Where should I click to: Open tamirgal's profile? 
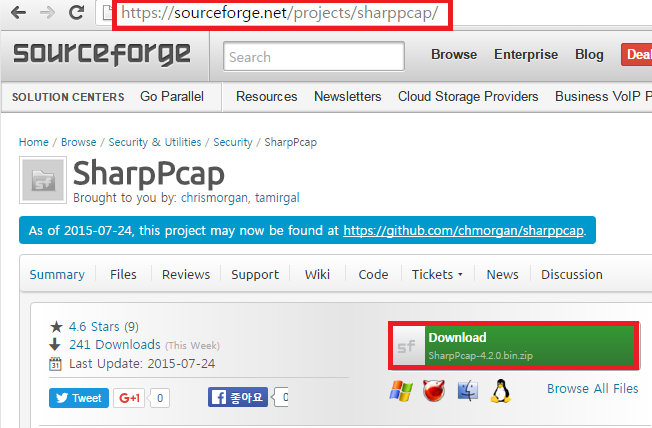pyautogui.click(x=277, y=198)
